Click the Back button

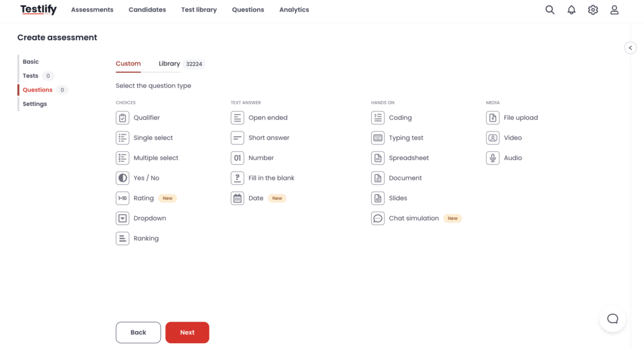click(138, 332)
